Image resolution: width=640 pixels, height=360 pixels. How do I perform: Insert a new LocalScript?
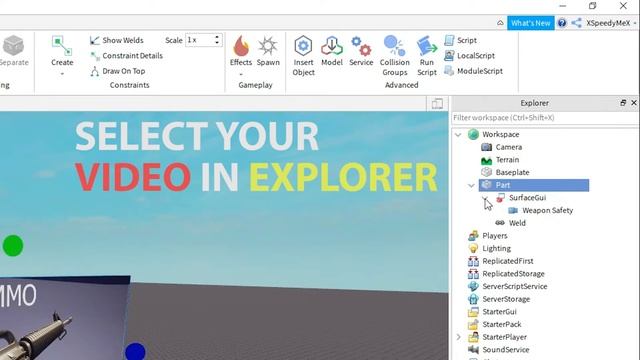pyautogui.click(x=469, y=56)
